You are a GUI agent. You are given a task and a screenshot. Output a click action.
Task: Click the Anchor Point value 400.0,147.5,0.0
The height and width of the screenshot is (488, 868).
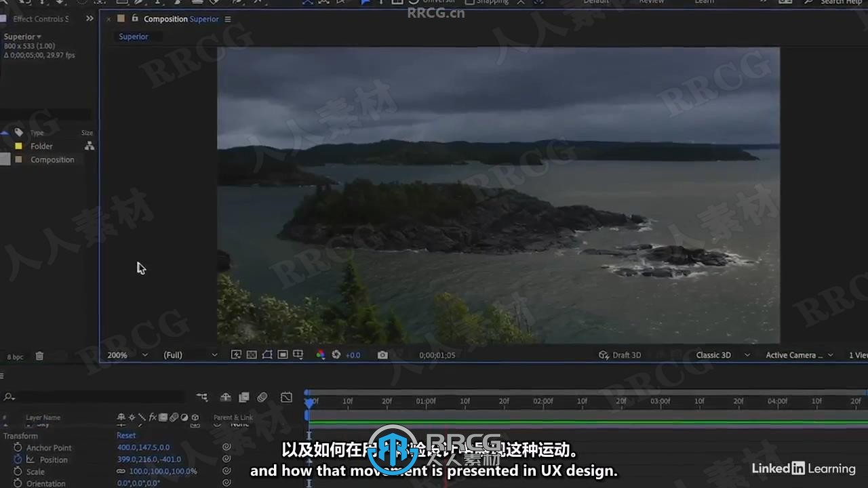(x=144, y=447)
